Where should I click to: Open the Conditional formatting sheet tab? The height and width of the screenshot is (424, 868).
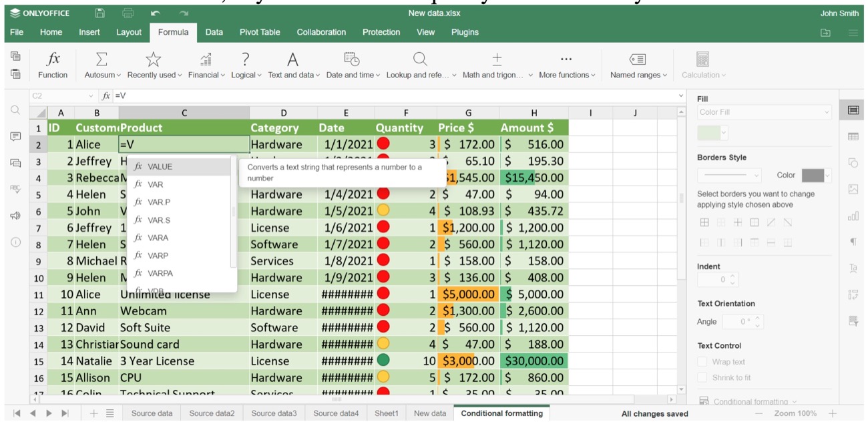501,413
